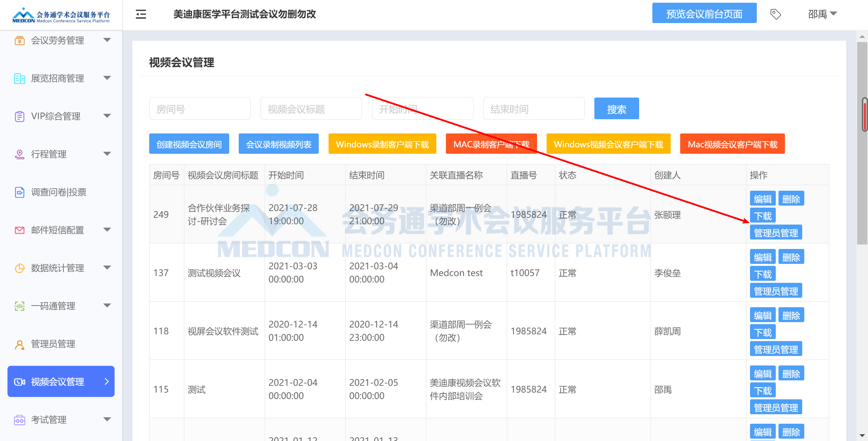The width and height of the screenshot is (868, 441).
Task: Click the 数据统计管理 pie chart icon
Action: tap(20, 268)
